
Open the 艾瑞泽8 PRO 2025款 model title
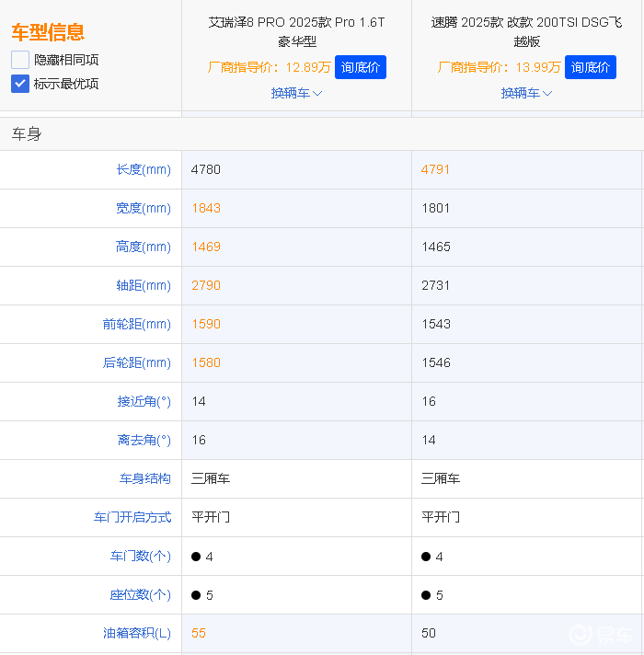[296, 31]
